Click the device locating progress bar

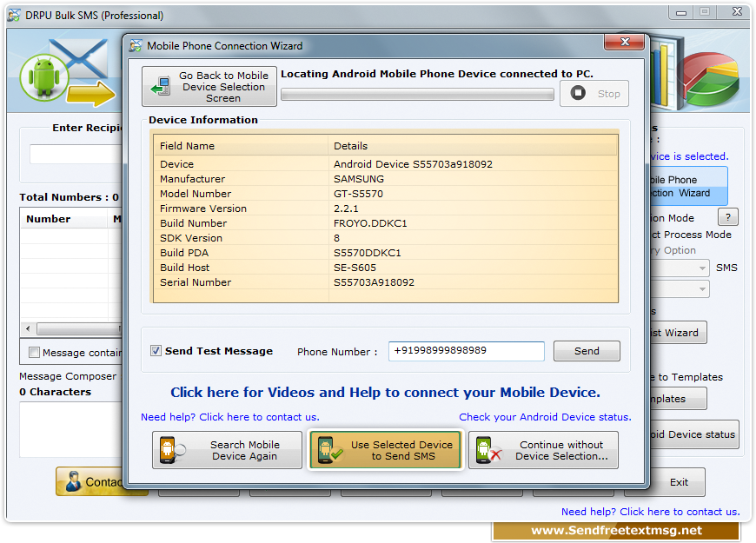[x=417, y=95]
